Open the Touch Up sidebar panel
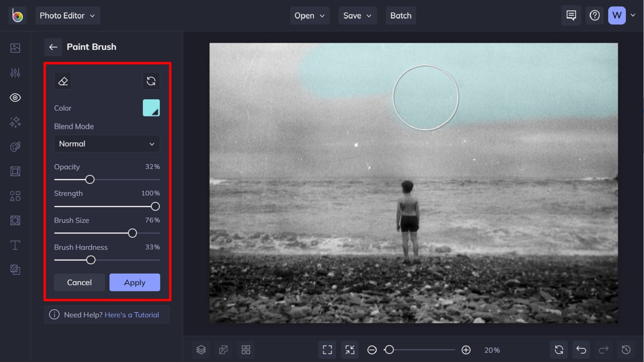The height and width of the screenshot is (362, 644). point(15,97)
